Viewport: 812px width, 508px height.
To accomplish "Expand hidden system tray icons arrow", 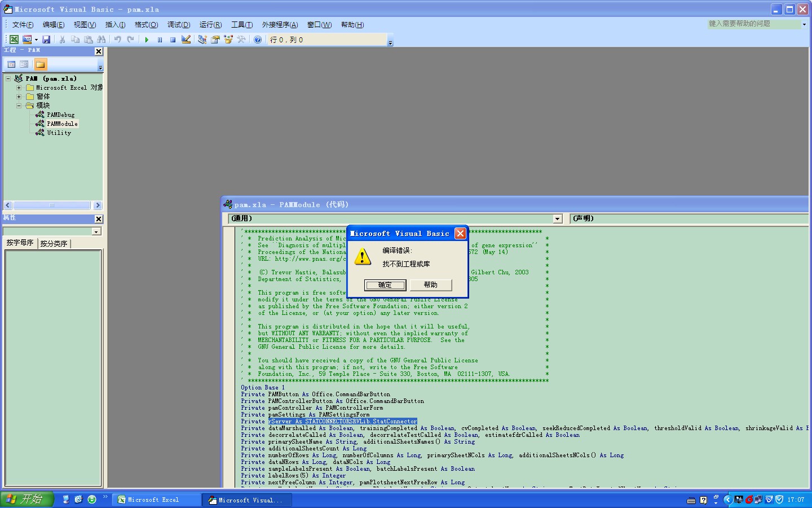I will point(728,500).
